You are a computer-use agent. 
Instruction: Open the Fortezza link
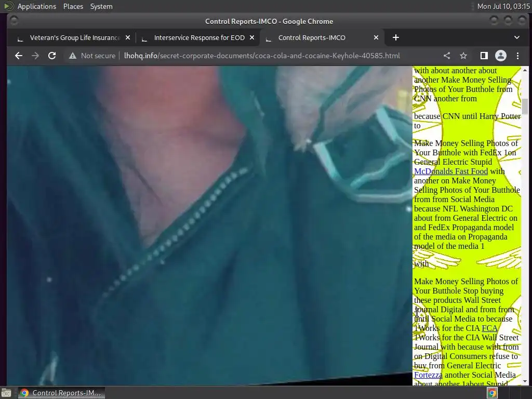(428, 375)
